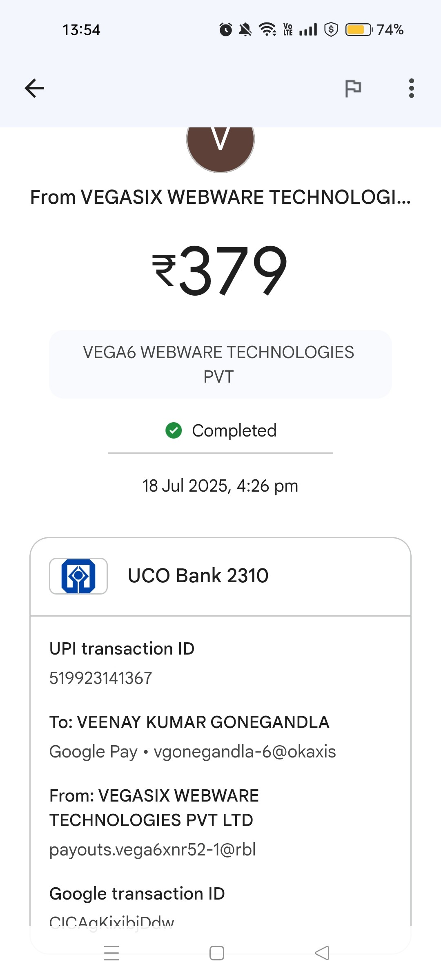Tap the battery indicator in status bar
This screenshot has height=980, width=441.
coord(359,30)
